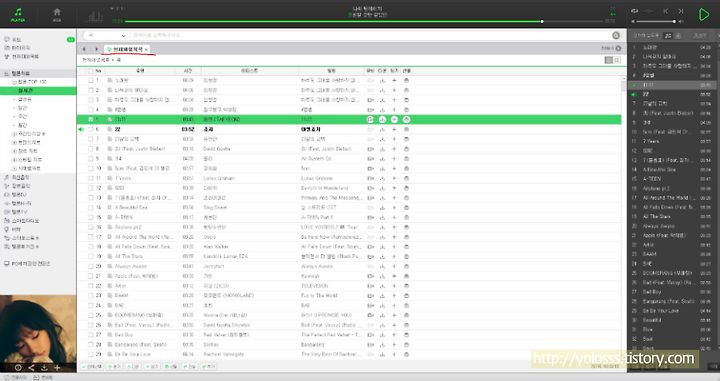Check the box for Always Awake
This screenshot has width=720, height=381.
click(x=90, y=266)
